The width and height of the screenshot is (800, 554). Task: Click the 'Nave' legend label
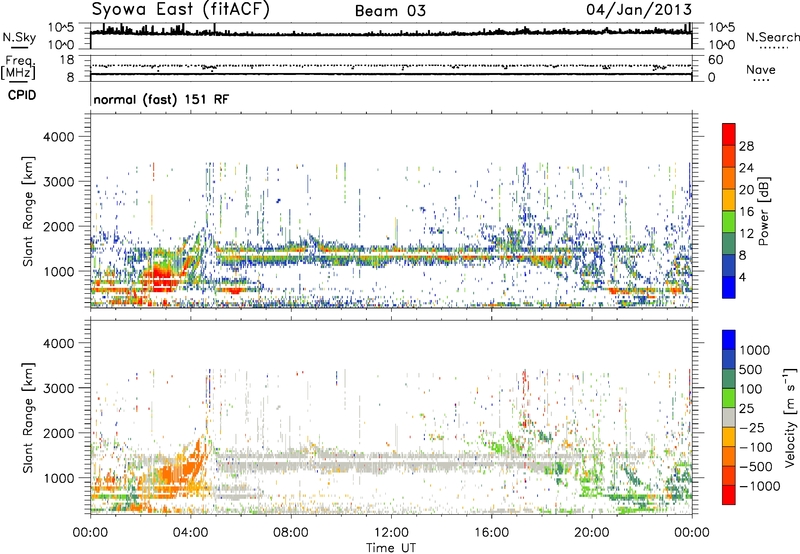(x=761, y=70)
